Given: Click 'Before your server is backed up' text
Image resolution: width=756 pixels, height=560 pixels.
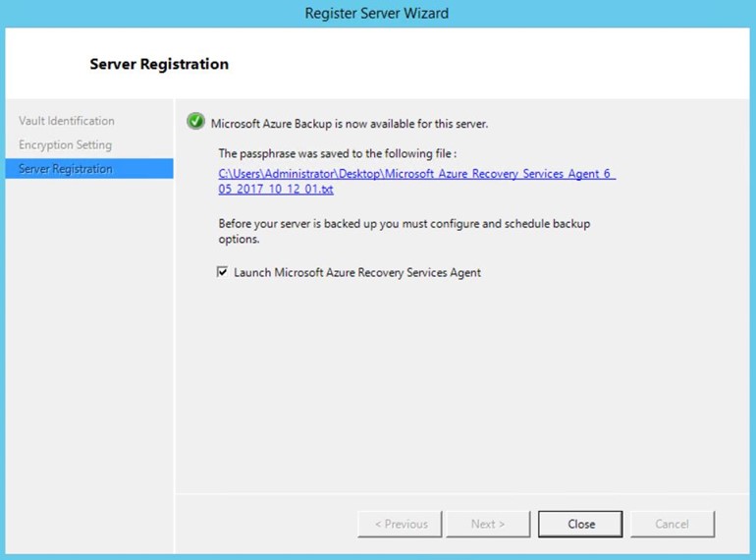Looking at the screenshot, I should [x=405, y=231].
